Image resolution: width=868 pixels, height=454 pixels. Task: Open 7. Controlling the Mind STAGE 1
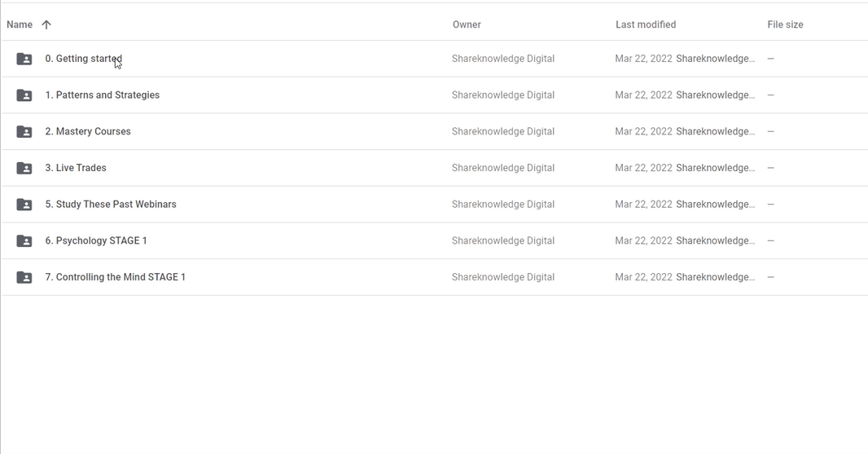pyautogui.click(x=115, y=277)
